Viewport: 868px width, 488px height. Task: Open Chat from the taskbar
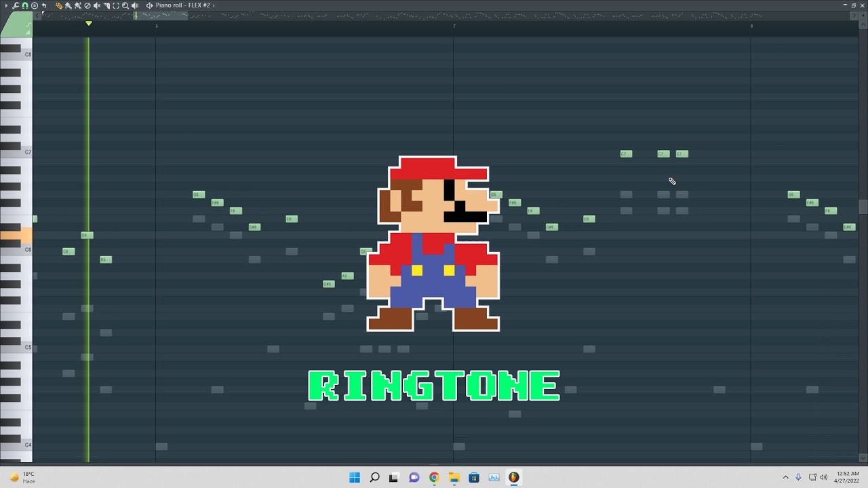[414, 477]
